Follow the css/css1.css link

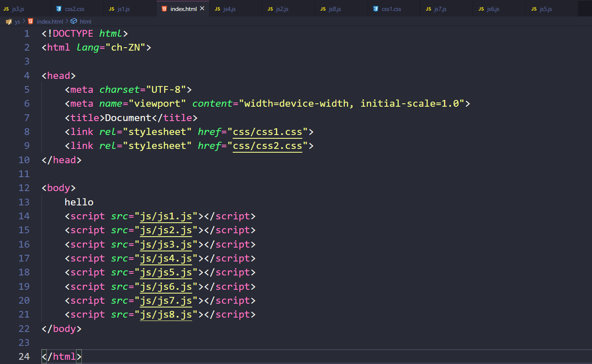268,132
